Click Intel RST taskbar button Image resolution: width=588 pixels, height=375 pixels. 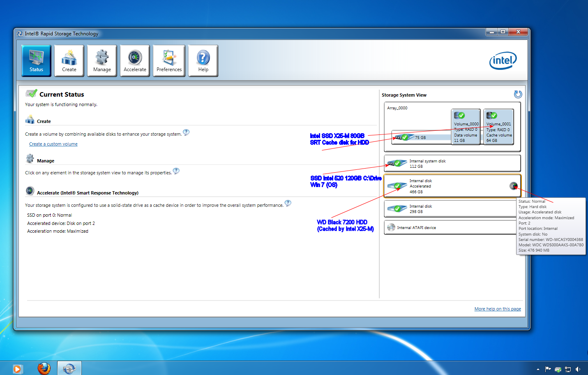pyautogui.click(x=69, y=368)
